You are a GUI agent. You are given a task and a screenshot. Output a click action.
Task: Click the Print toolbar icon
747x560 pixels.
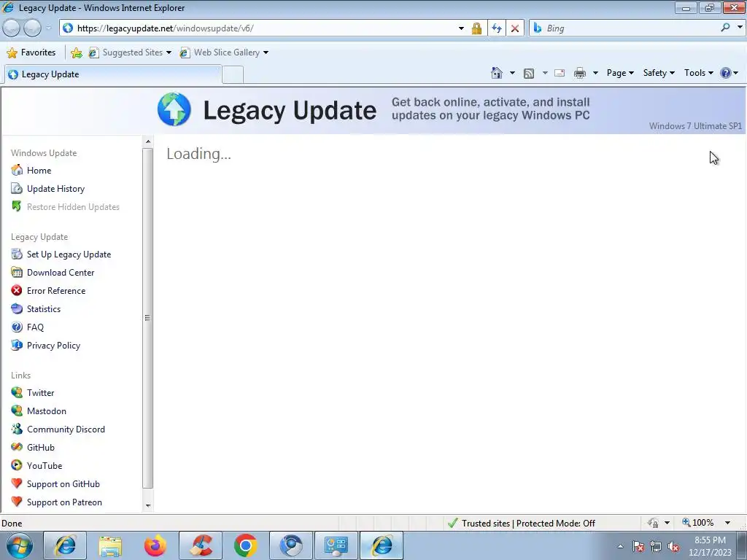580,73
